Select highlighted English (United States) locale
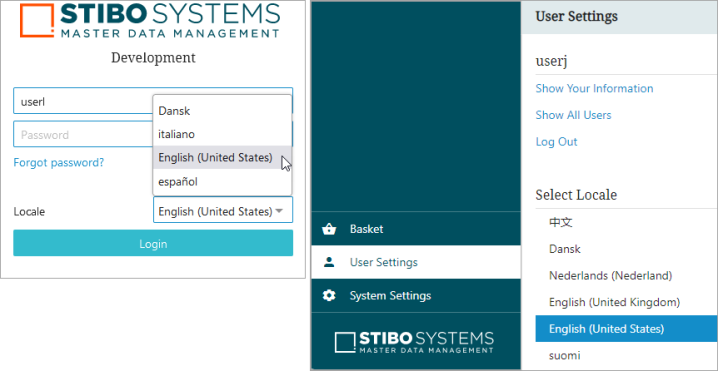The width and height of the screenshot is (718, 371). tap(626, 328)
